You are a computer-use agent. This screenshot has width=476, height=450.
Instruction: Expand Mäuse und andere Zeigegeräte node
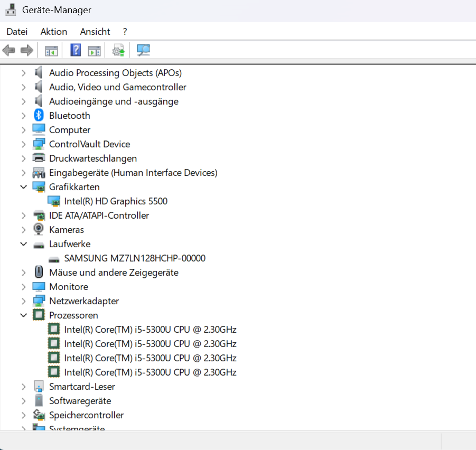pyautogui.click(x=24, y=273)
